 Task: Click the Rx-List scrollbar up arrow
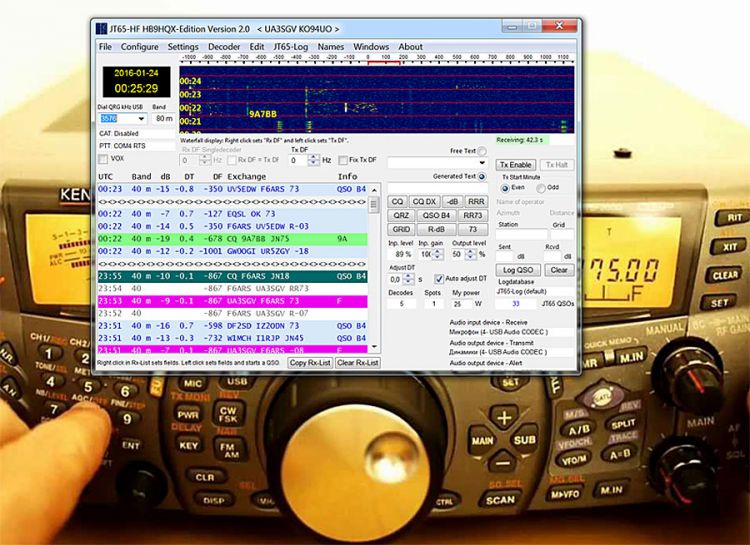coord(375,190)
